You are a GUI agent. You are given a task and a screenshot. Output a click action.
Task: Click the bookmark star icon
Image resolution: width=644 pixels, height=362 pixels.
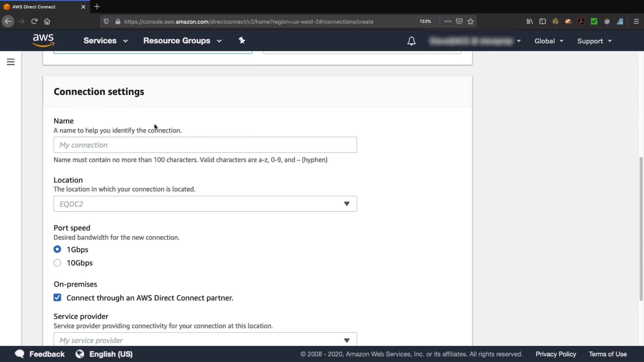click(x=471, y=21)
